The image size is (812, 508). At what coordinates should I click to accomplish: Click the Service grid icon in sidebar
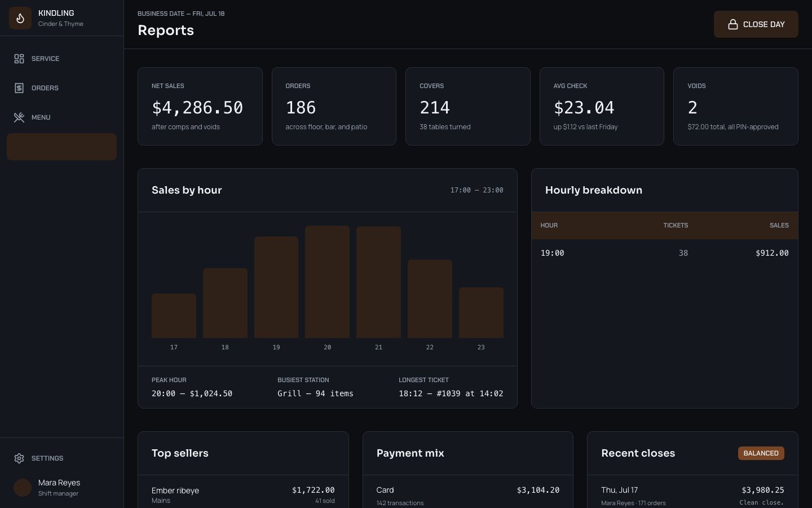pyautogui.click(x=19, y=59)
